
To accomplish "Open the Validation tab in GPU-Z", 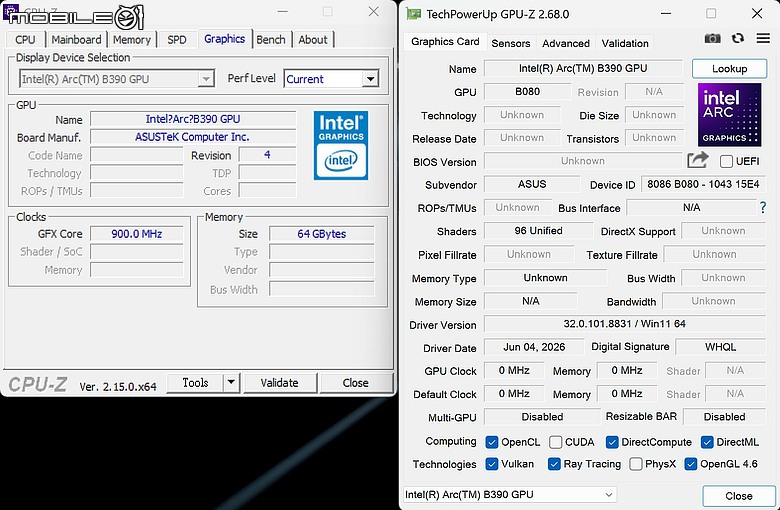I will click(625, 43).
